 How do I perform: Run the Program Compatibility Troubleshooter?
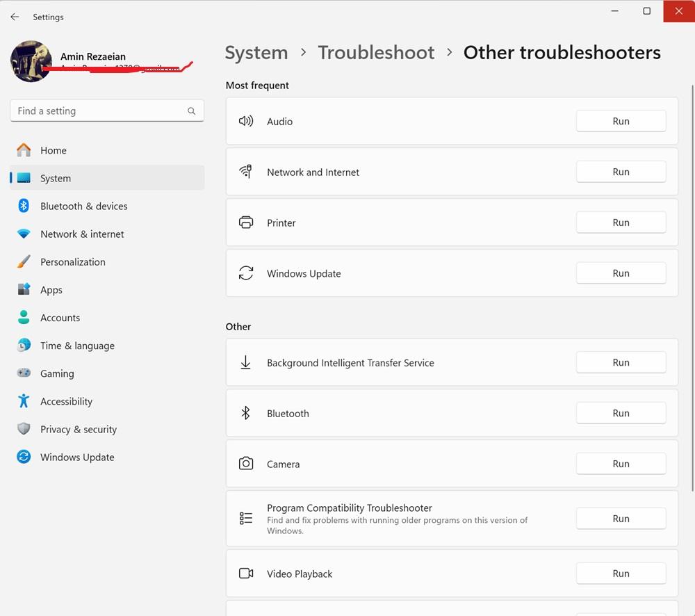coord(621,519)
